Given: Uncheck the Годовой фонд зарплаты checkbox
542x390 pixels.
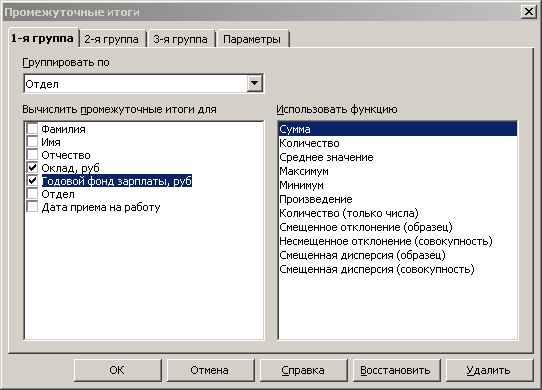Looking at the screenshot, I should pyautogui.click(x=32, y=181).
